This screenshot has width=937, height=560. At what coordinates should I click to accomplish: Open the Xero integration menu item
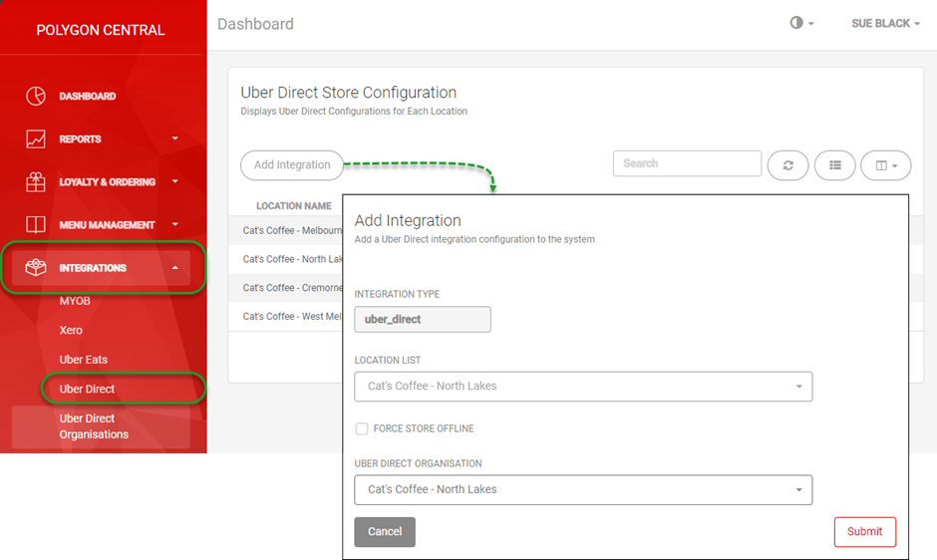tap(71, 330)
